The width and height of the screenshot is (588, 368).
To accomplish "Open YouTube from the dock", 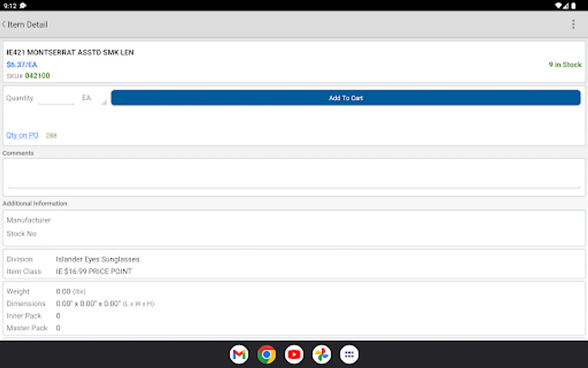I will pyautogui.click(x=294, y=354).
